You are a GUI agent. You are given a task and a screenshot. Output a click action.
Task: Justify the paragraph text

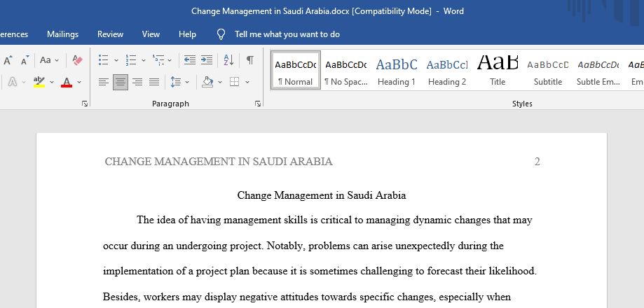154,82
